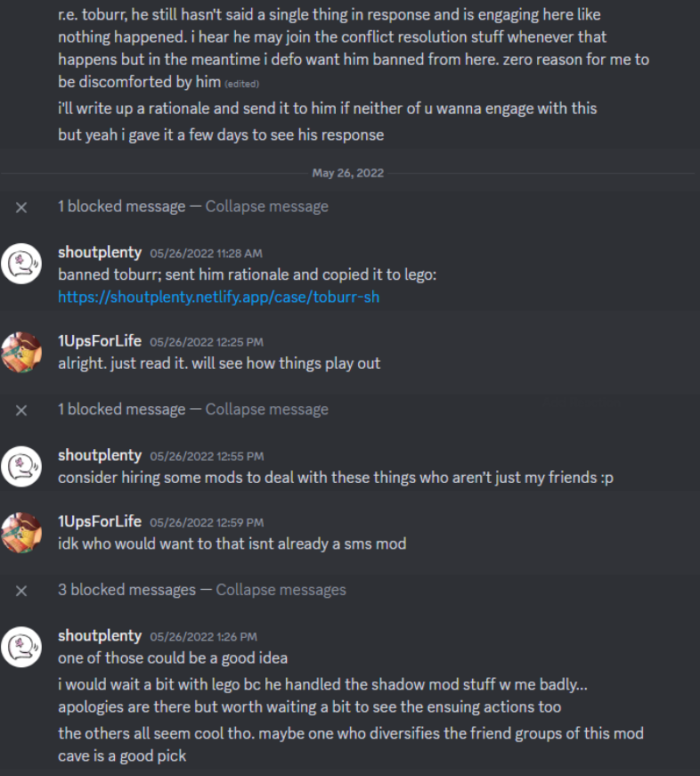Click the 1UpsForLife username at 12:25 PM
The height and width of the screenshot is (776, 700).
tap(100, 341)
